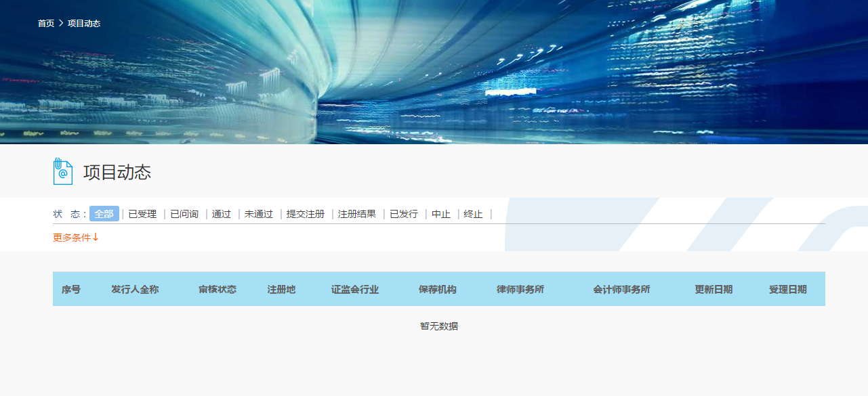Filter by 已问询 status

[184, 214]
